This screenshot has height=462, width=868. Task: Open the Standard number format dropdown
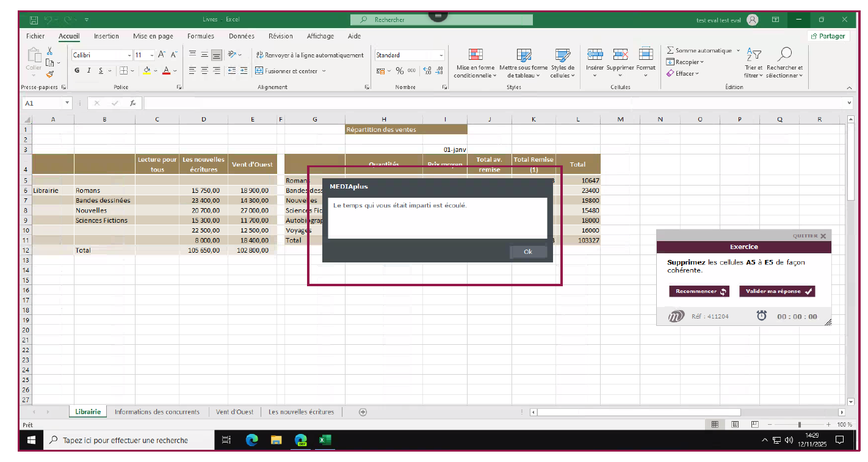pyautogui.click(x=441, y=55)
